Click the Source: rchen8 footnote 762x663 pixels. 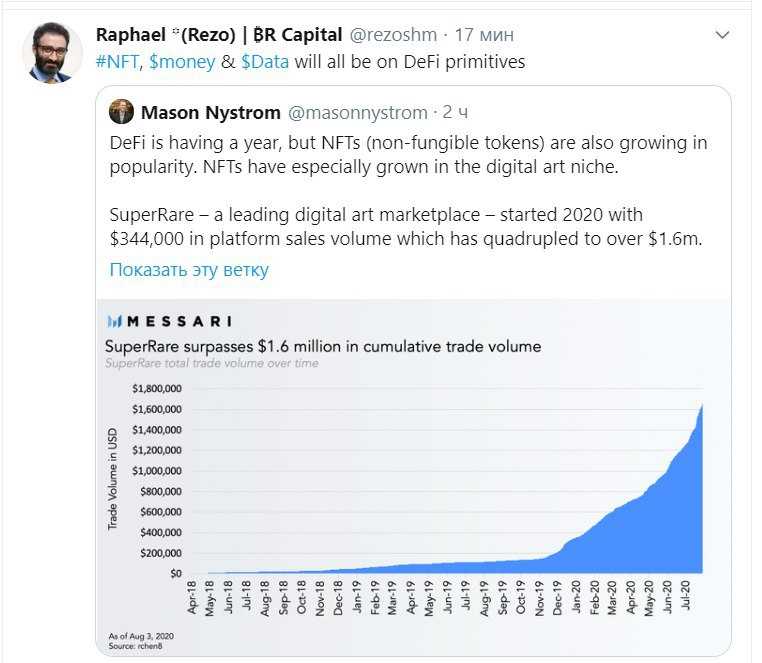(135, 646)
